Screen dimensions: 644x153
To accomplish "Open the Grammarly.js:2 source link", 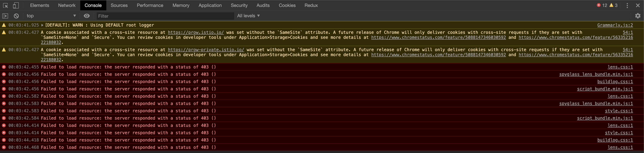I will pos(615,25).
